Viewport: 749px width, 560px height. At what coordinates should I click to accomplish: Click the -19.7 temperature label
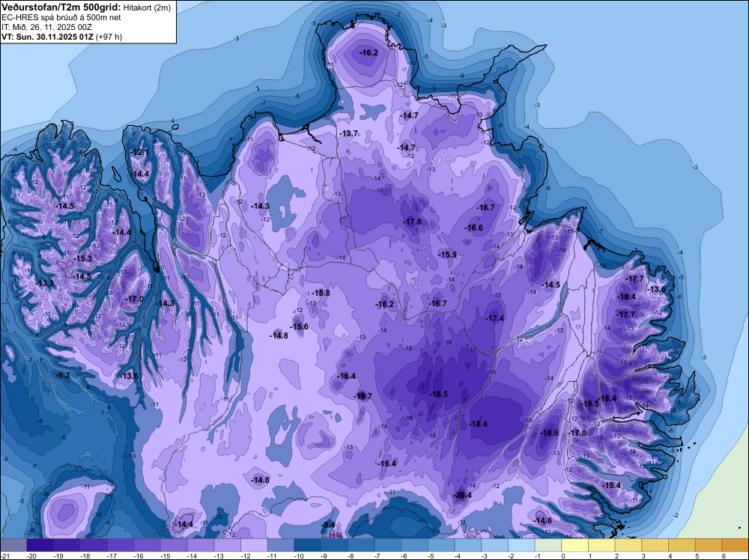tap(362, 396)
